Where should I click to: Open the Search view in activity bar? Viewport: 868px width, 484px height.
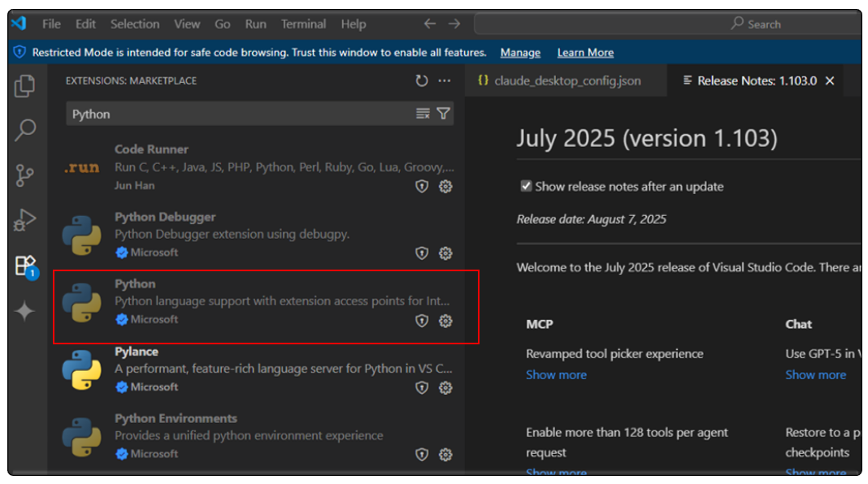tap(25, 130)
